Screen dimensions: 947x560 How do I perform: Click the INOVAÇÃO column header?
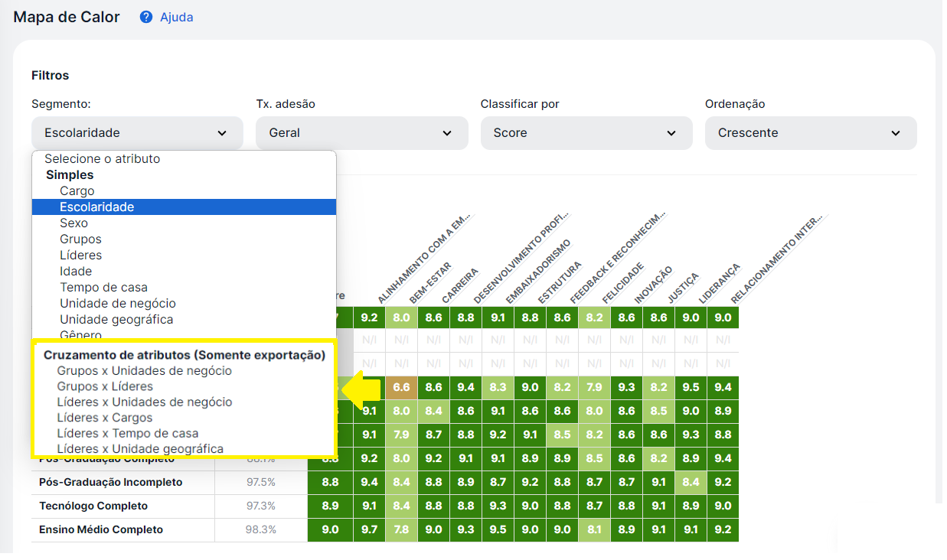click(653, 285)
